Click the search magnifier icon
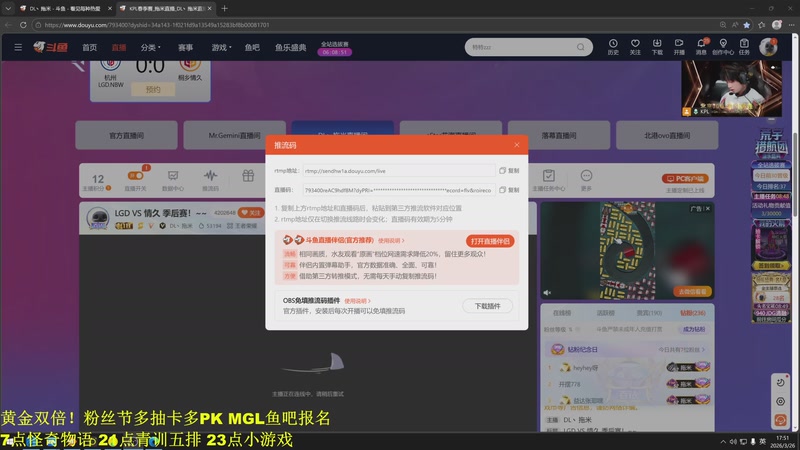800x450 pixels. pos(581,47)
